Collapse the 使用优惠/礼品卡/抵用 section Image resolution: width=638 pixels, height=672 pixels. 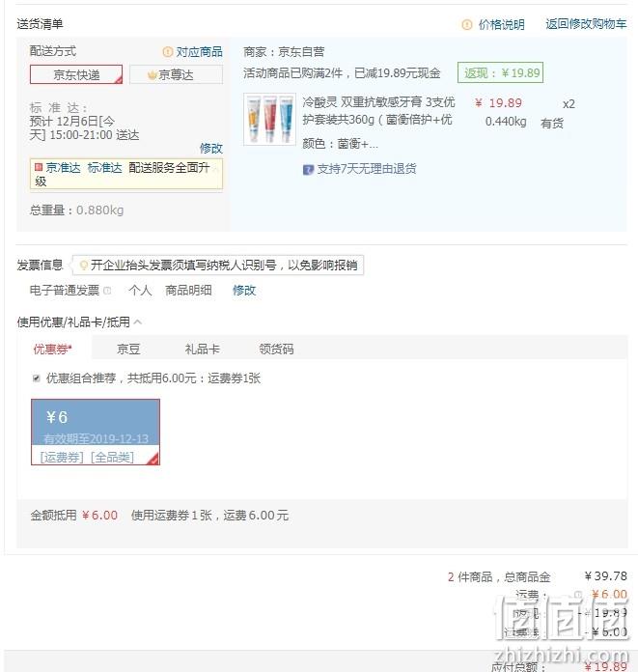(x=138, y=322)
